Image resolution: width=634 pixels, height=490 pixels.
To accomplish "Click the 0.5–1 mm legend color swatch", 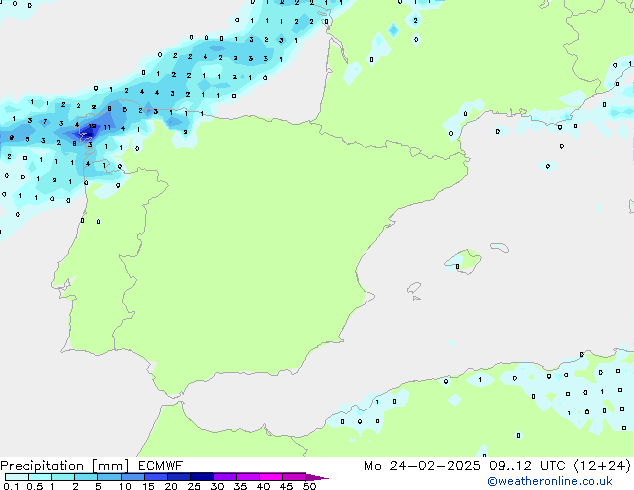I will [40, 477].
